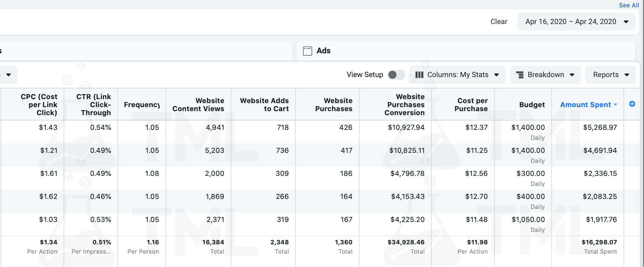Click the Columns bars icon
This screenshot has width=644, height=267.
point(419,75)
